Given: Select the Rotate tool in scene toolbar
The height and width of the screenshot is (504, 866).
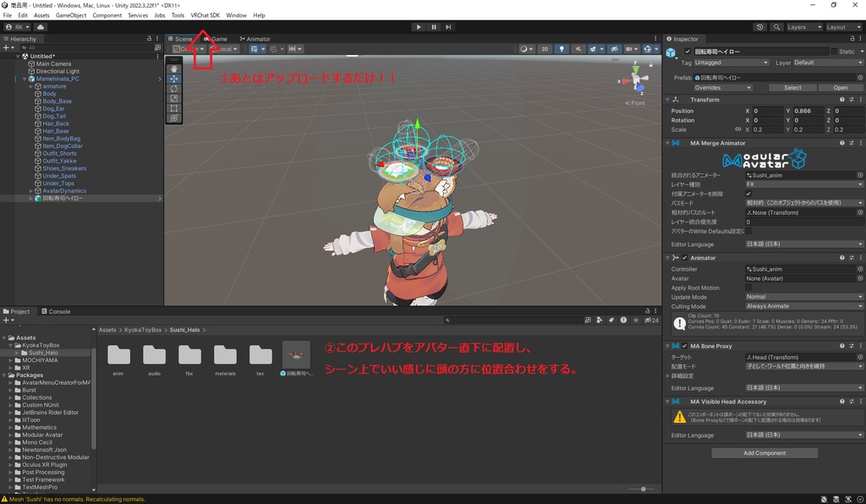Looking at the screenshot, I should (174, 89).
